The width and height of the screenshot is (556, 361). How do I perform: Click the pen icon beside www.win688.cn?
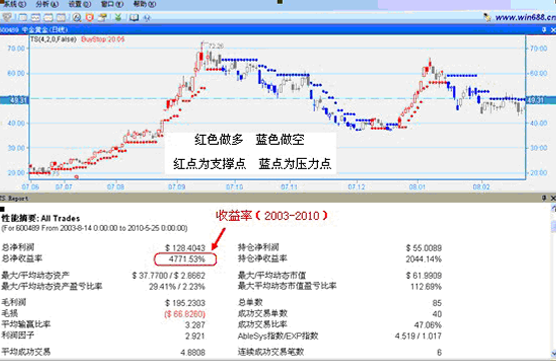pos(488,17)
